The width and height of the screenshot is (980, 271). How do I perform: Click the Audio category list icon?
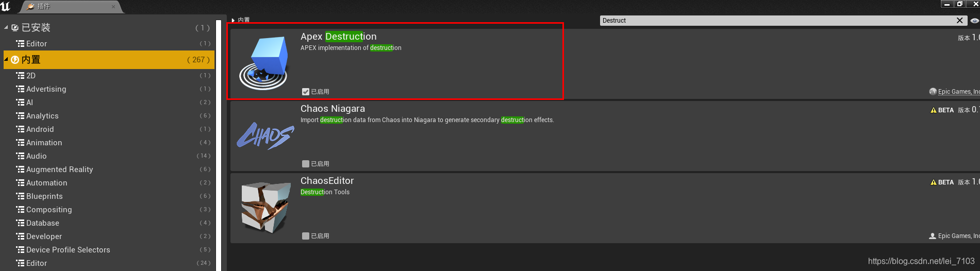(20, 156)
